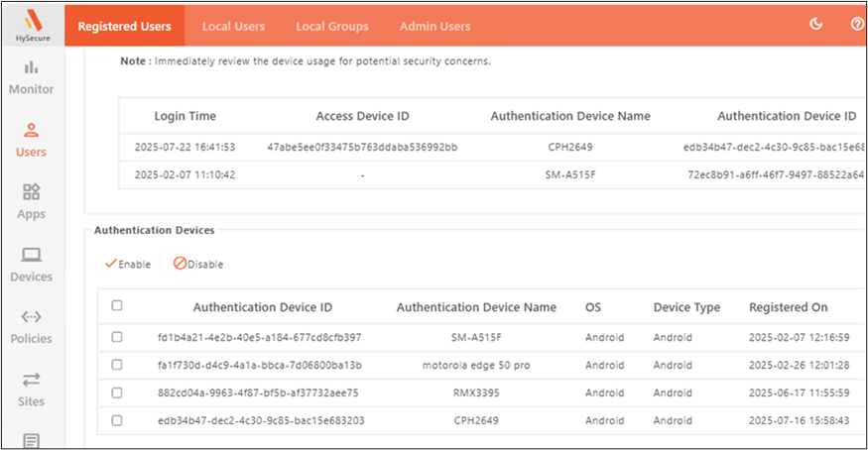Click Enable for authentication devices
The height and width of the screenshot is (450, 868).
pyautogui.click(x=128, y=264)
